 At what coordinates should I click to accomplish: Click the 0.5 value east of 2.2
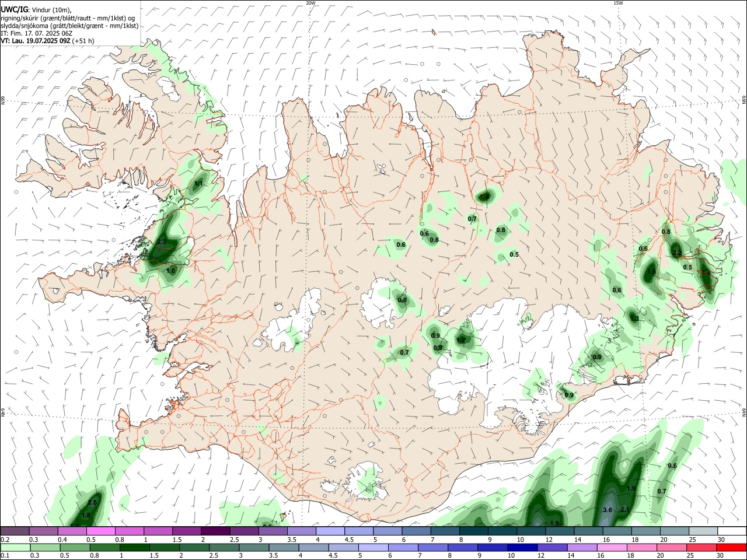tap(687, 267)
